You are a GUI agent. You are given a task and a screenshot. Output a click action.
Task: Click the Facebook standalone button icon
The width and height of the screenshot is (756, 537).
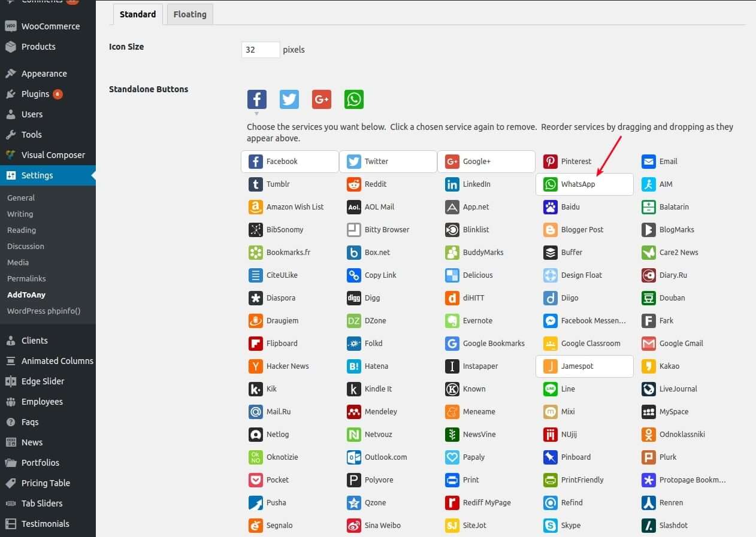[x=257, y=99]
